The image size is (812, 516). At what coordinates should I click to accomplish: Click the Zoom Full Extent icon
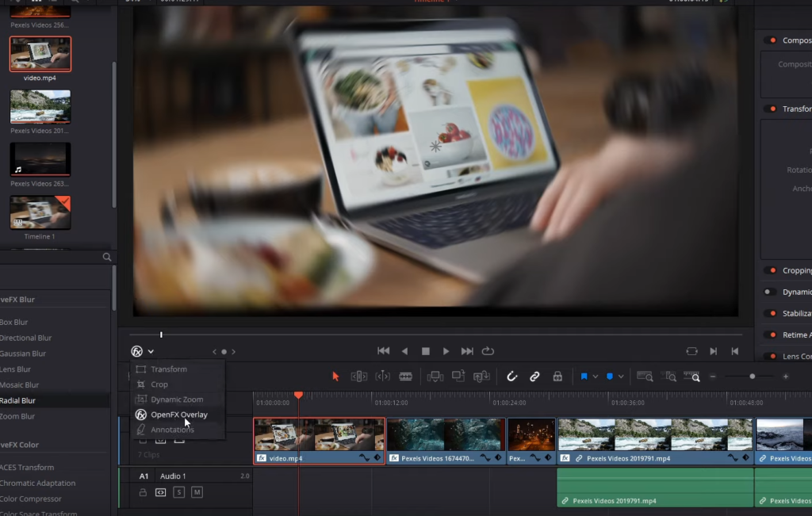coord(645,376)
